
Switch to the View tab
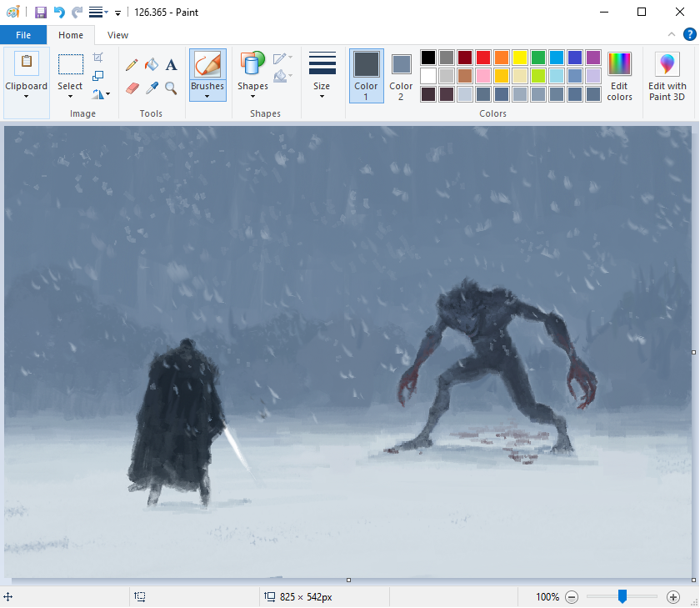click(117, 35)
